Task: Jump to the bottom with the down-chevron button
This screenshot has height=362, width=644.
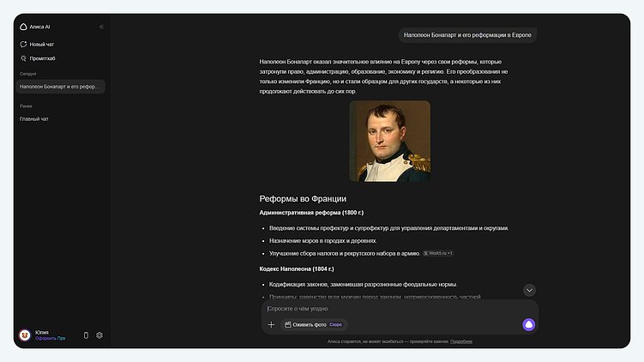Action: coord(529,290)
